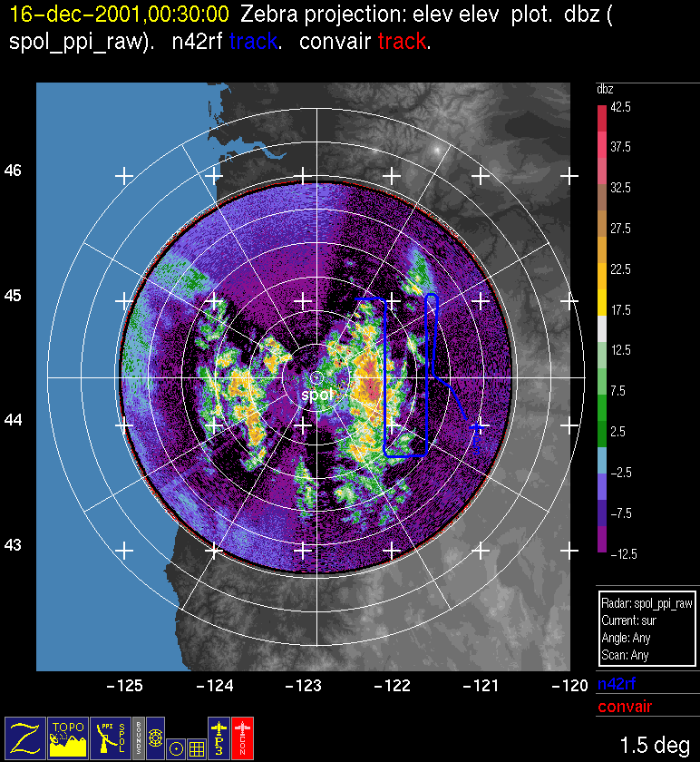Open the Radar: spol_ppi_raw info box

647,602
